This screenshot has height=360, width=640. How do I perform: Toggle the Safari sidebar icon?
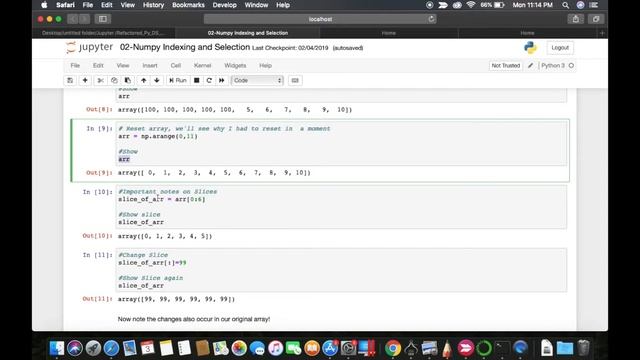point(103,19)
